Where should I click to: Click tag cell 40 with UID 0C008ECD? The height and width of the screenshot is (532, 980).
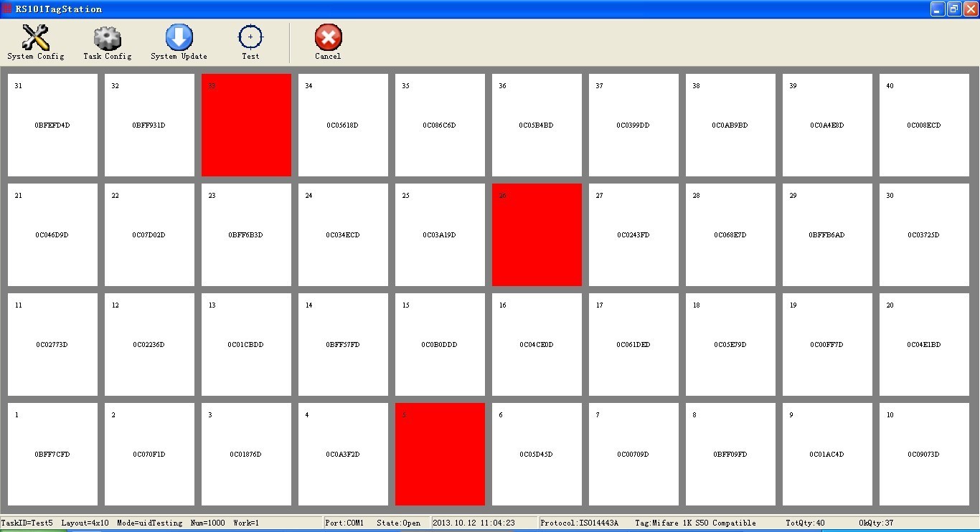click(924, 125)
